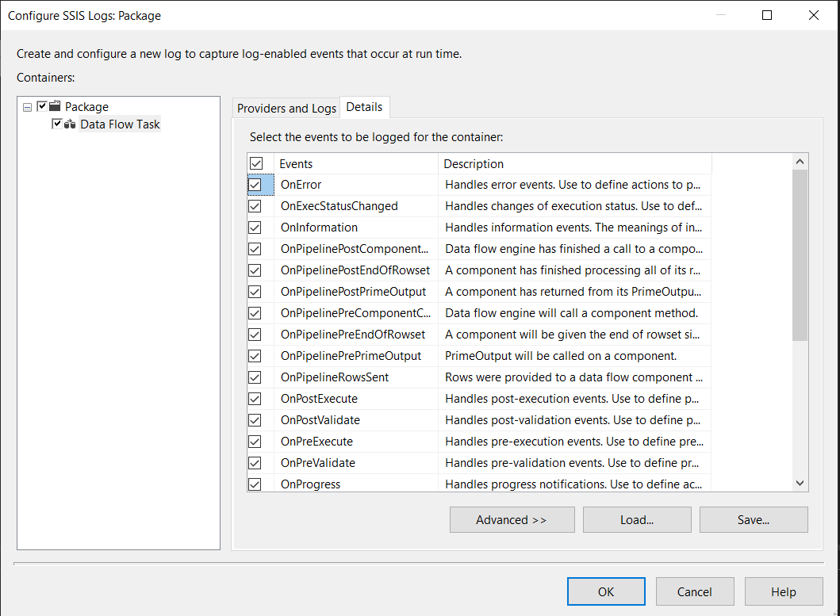Click the Data Flow Task icon
Screen dimensions: 840x616
point(70,124)
